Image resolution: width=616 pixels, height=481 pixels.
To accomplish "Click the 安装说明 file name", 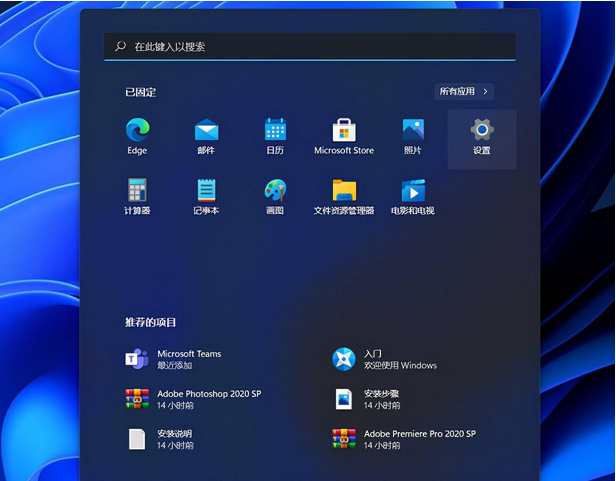I will pos(175,434).
